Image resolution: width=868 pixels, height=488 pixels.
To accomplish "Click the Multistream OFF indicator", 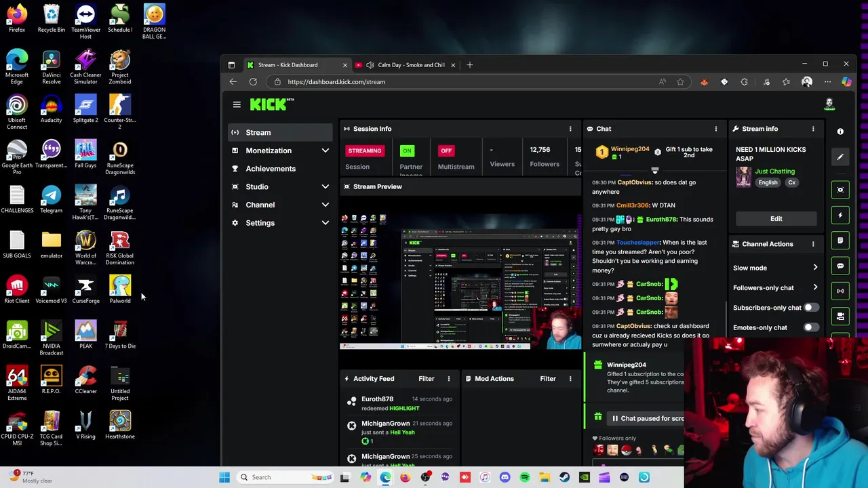I will [446, 150].
